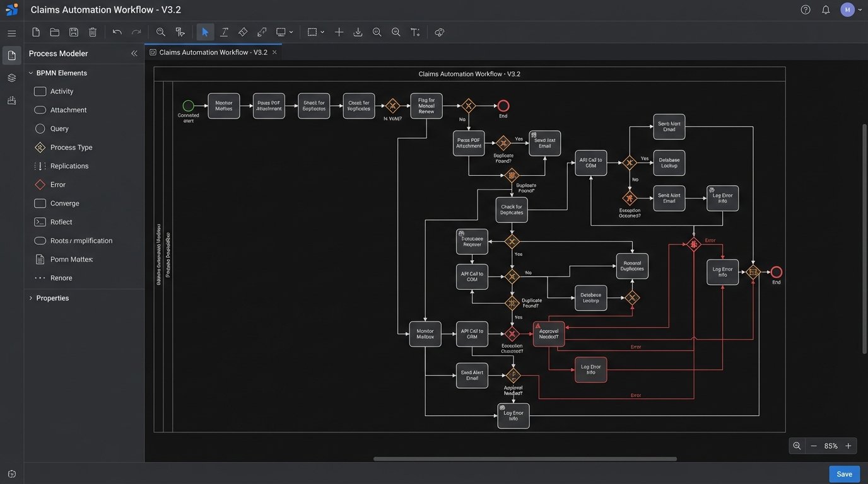Switch to the Claims Automation Workflow - V3.2 tab
This screenshot has width=868, height=484.
211,52
